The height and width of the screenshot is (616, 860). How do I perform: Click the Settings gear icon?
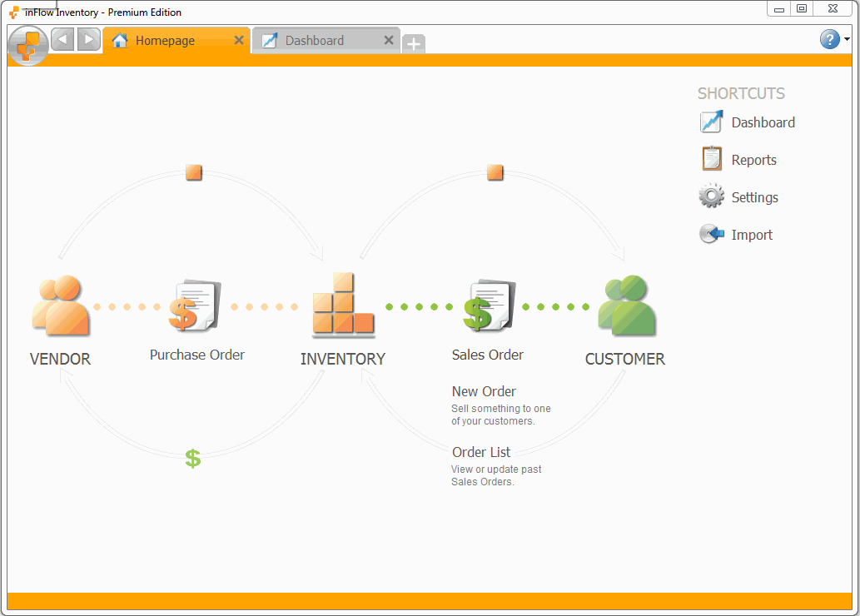(711, 196)
